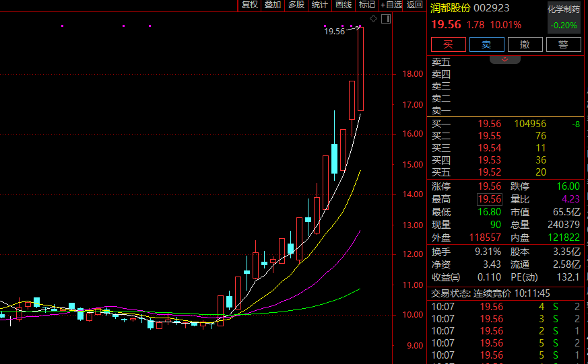Click the 交易状态 连续竞价 status line
The width and height of the screenshot is (588, 364).
(x=490, y=293)
